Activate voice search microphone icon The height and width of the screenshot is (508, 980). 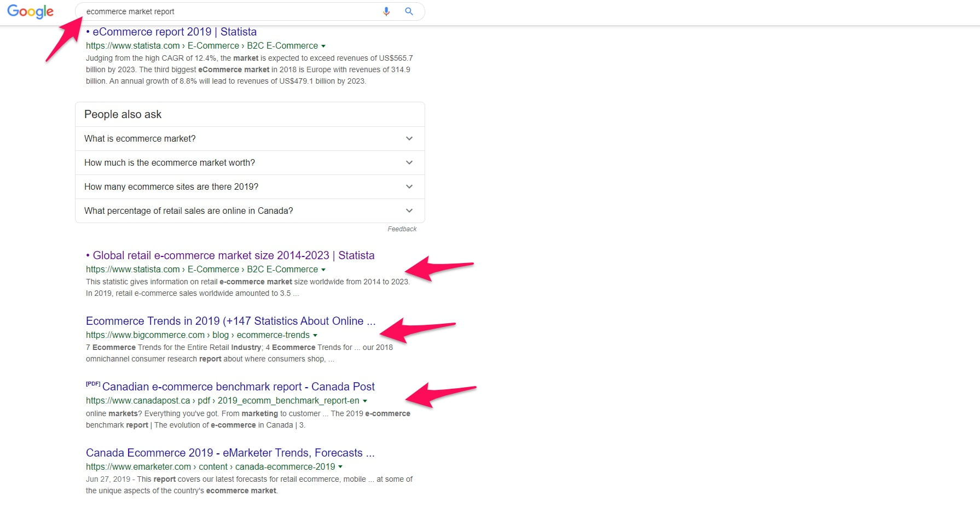[386, 11]
